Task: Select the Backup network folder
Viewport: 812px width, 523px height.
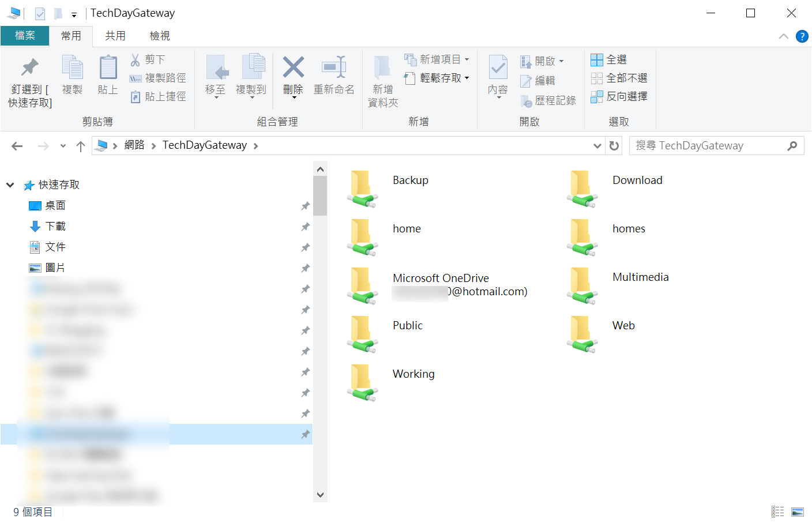Action: [x=388, y=188]
